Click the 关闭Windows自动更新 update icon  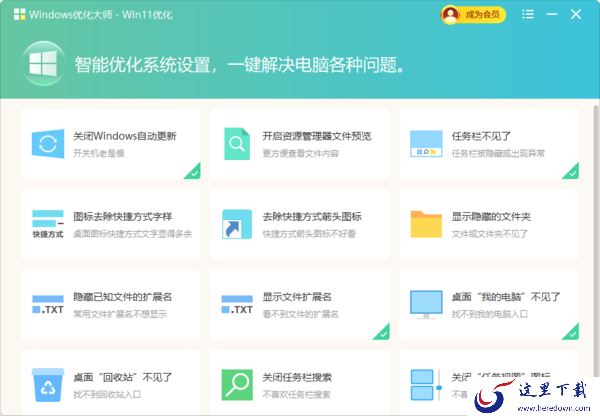(x=48, y=144)
